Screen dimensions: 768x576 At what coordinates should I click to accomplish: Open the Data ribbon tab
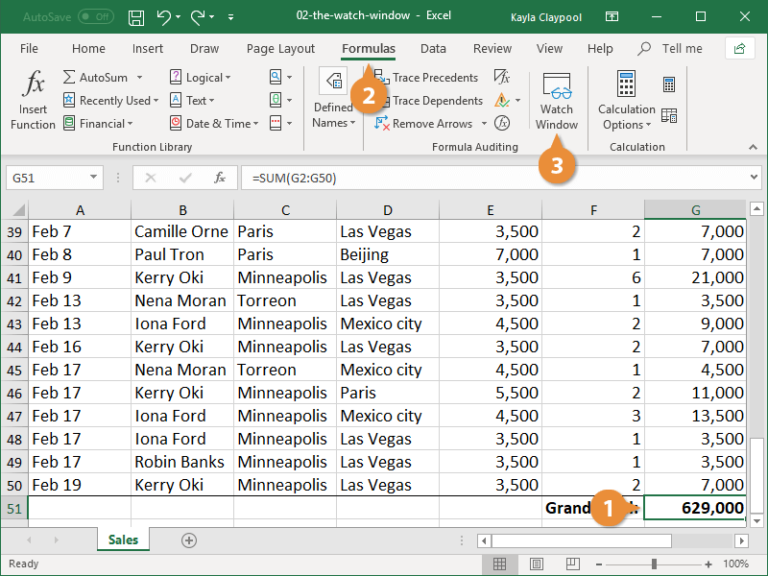[433, 48]
